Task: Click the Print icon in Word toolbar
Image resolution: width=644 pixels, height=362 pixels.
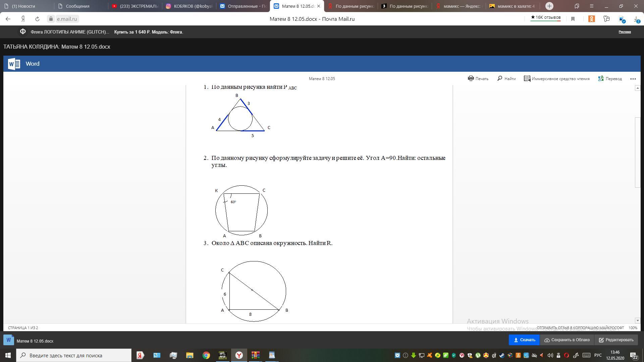Action: coord(471,78)
